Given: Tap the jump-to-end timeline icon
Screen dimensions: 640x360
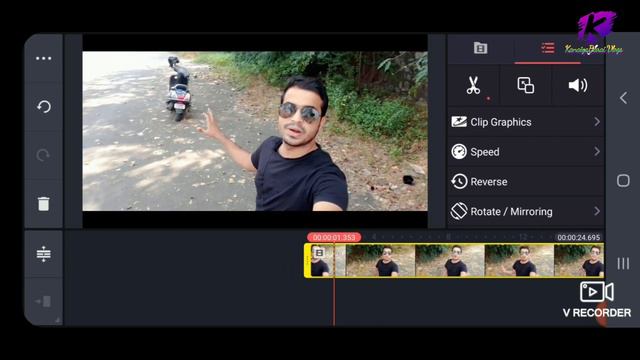Looking at the screenshot, I should coord(43,302).
